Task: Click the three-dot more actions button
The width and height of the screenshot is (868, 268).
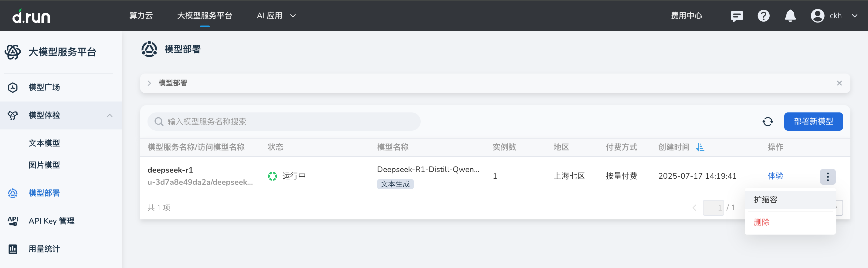Action: 827,177
